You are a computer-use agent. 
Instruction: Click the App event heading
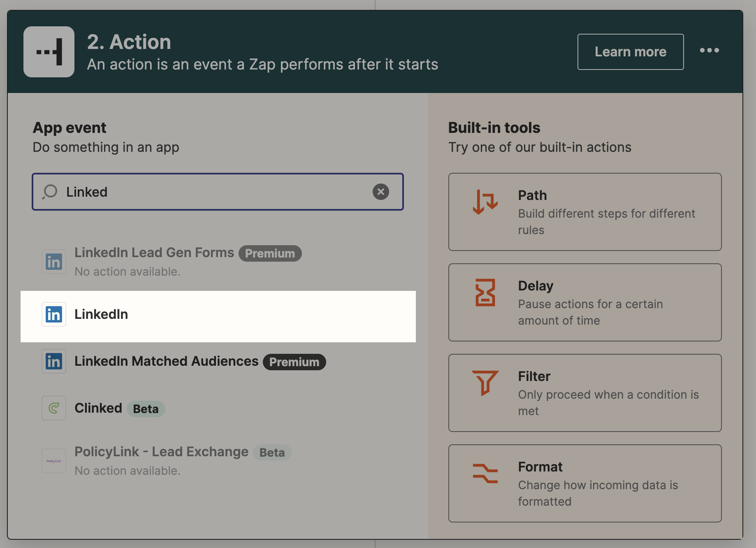70,128
